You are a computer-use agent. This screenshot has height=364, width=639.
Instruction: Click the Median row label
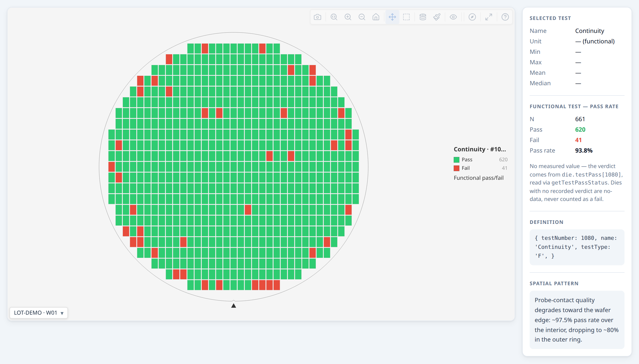pos(540,83)
